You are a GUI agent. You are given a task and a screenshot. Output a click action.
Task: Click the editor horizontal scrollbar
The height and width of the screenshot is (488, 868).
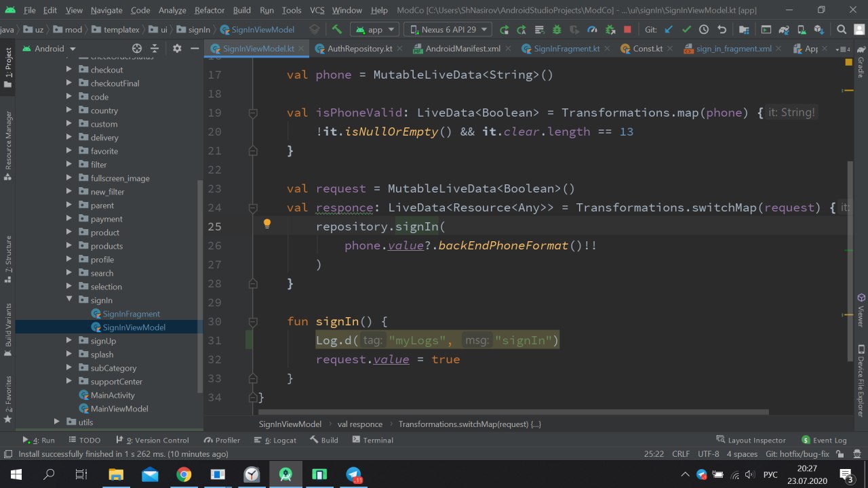[513, 411]
